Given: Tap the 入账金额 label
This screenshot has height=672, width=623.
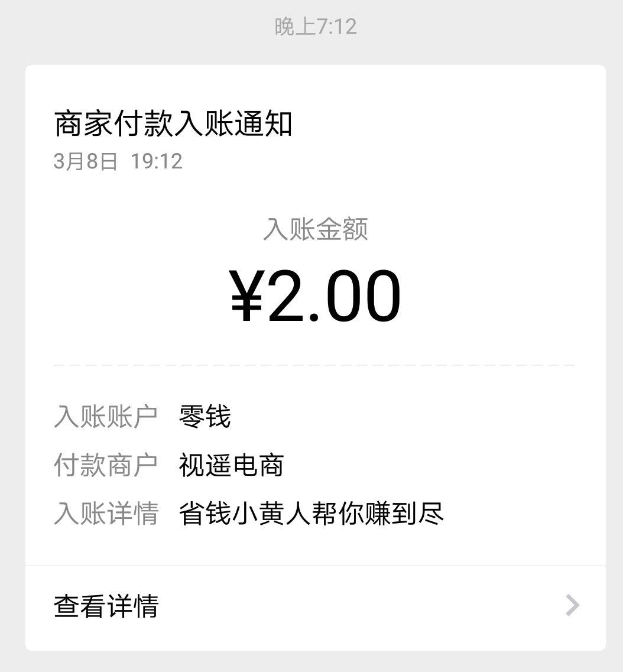Looking at the screenshot, I should (316, 229).
